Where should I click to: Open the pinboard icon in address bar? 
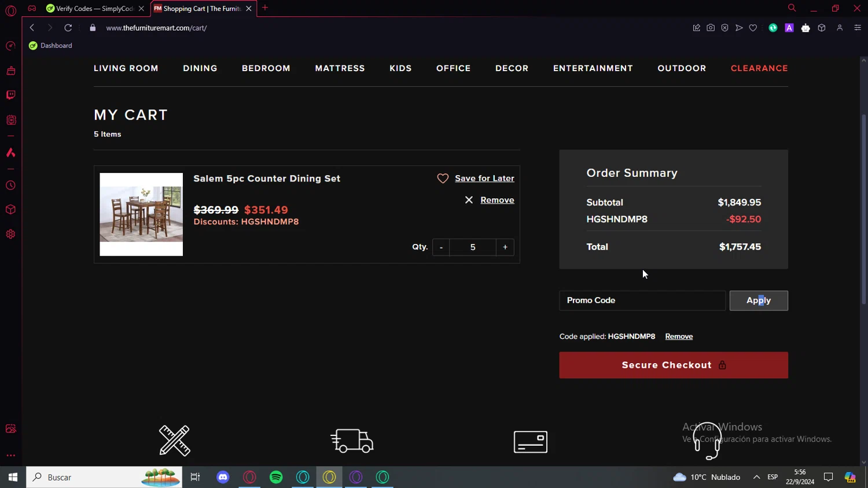click(696, 28)
